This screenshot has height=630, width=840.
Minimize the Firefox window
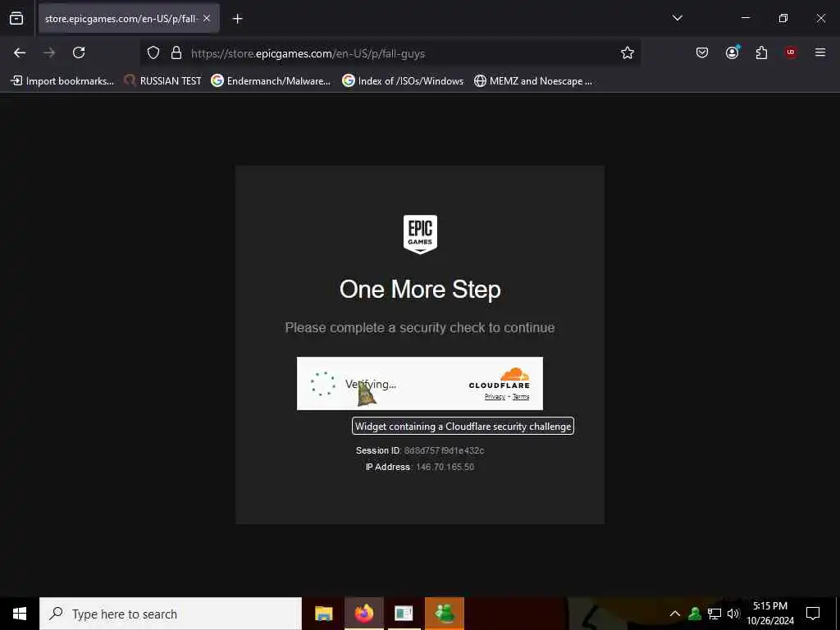pos(745,18)
